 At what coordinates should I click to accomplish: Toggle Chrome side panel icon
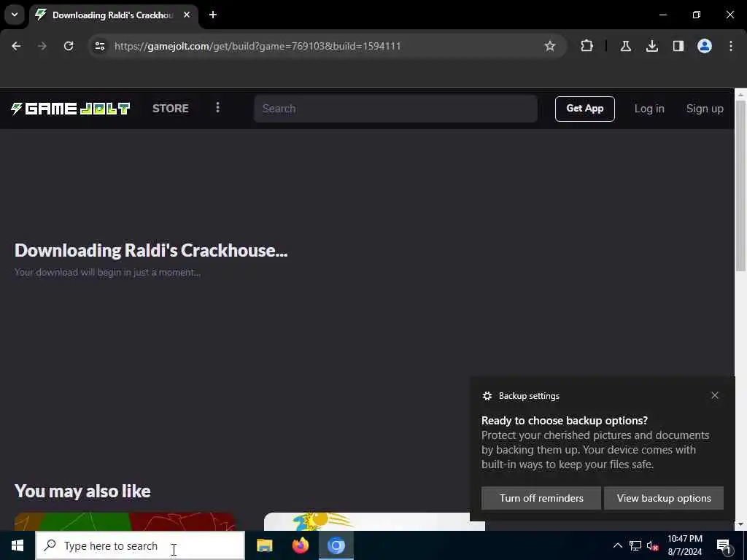coord(678,46)
